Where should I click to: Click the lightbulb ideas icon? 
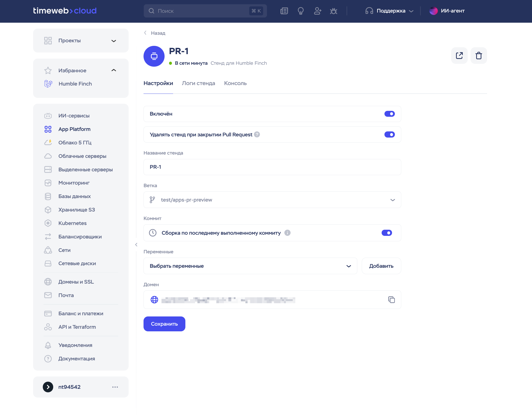pyautogui.click(x=301, y=11)
